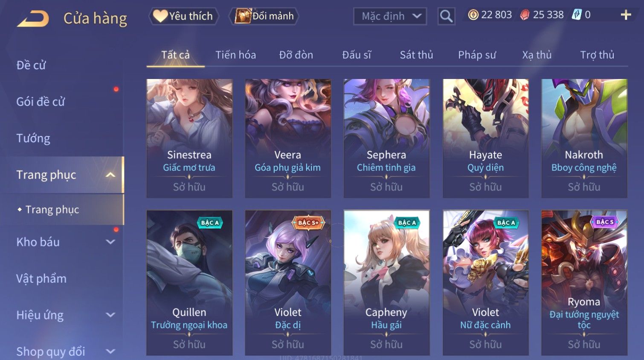Add currency with the plus icon
Image resolution: width=644 pixels, height=360 pixels.
[626, 15]
